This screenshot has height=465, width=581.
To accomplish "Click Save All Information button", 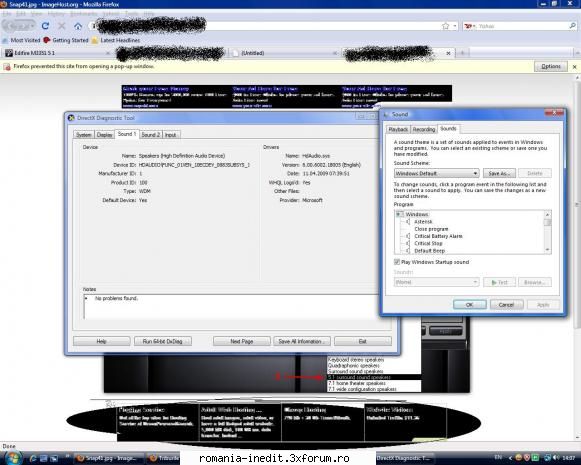I will (302, 341).
